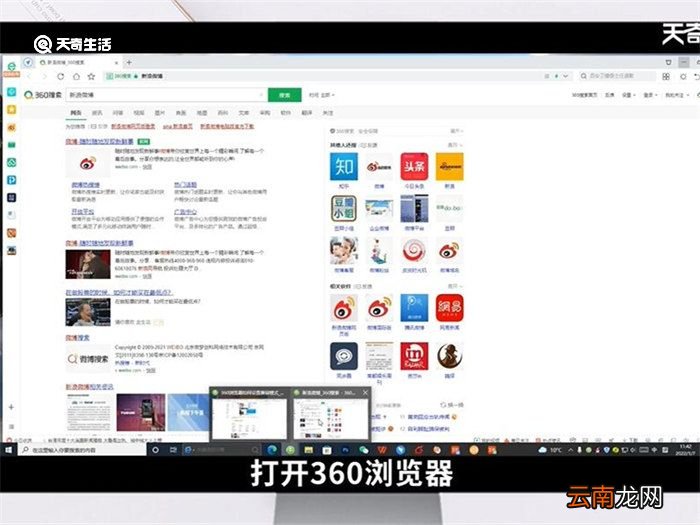The width and height of the screenshot is (700, 525).
Task: Open the 網易 red icon tile
Action: coord(450,308)
